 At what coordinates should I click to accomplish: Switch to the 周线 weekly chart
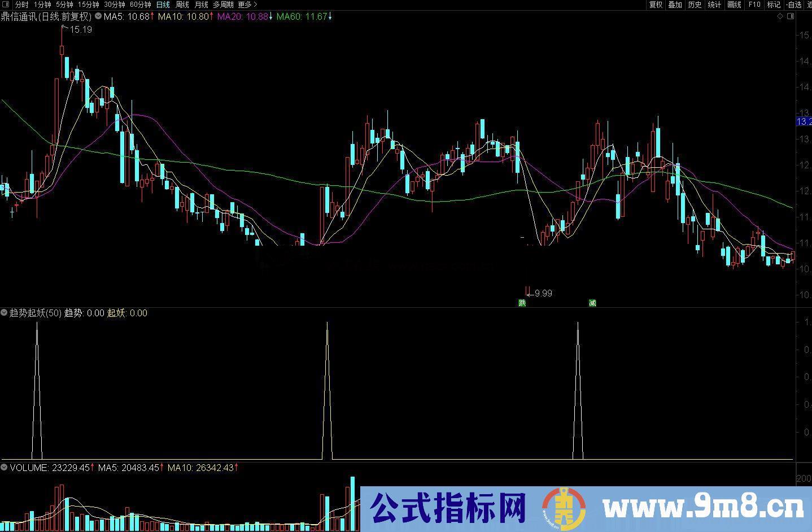pos(182,5)
